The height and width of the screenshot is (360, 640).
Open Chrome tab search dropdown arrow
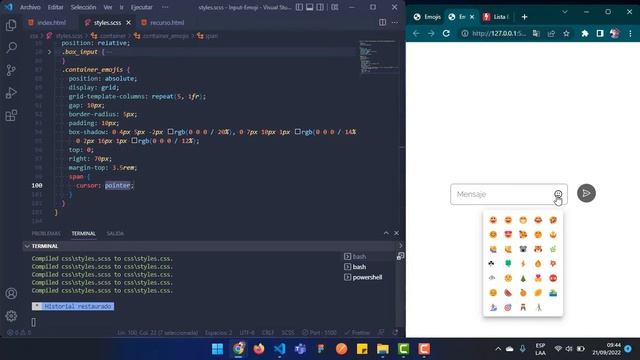[x=565, y=12]
